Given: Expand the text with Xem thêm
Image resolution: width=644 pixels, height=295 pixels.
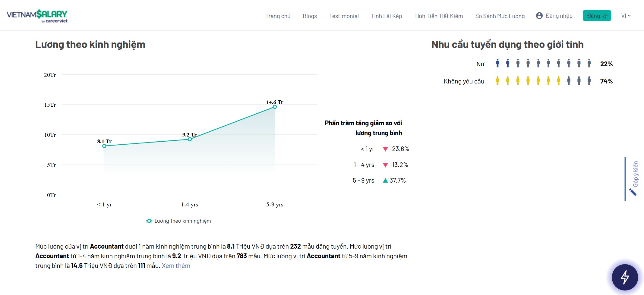Looking at the screenshot, I should pyautogui.click(x=176, y=266).
